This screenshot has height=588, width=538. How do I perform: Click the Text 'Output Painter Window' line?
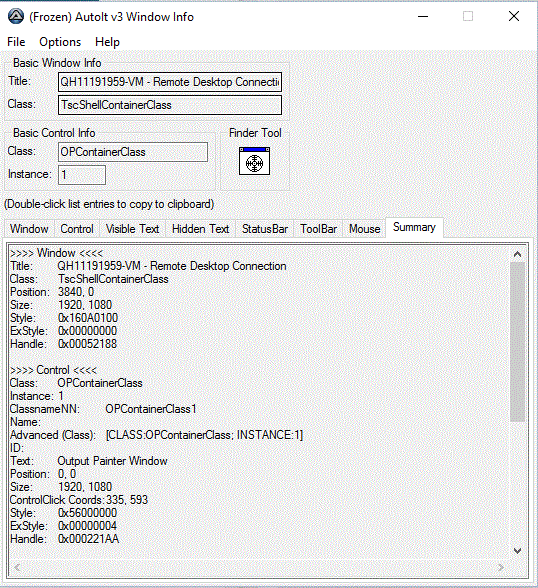(89, 461)
